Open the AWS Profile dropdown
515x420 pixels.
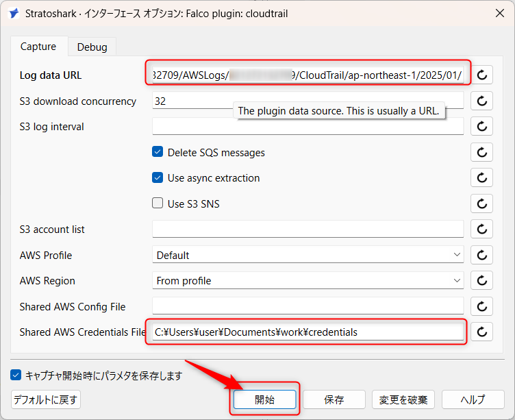click(x=307, y=255)
